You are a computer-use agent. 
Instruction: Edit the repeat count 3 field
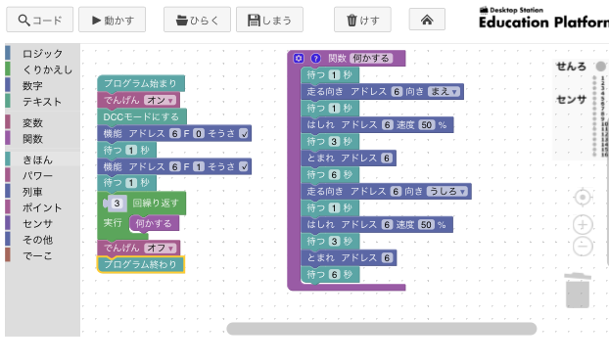click(117, 204)
